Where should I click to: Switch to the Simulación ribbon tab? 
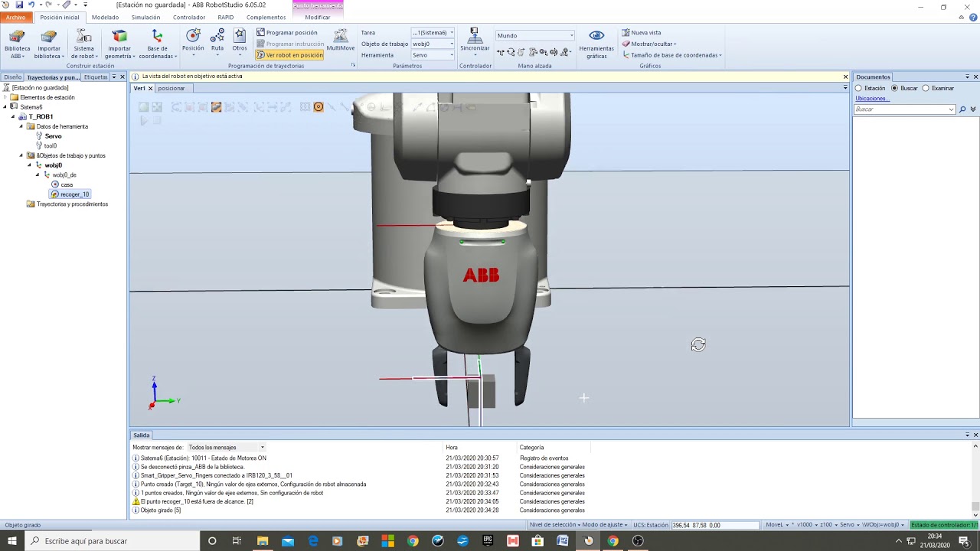146,17
